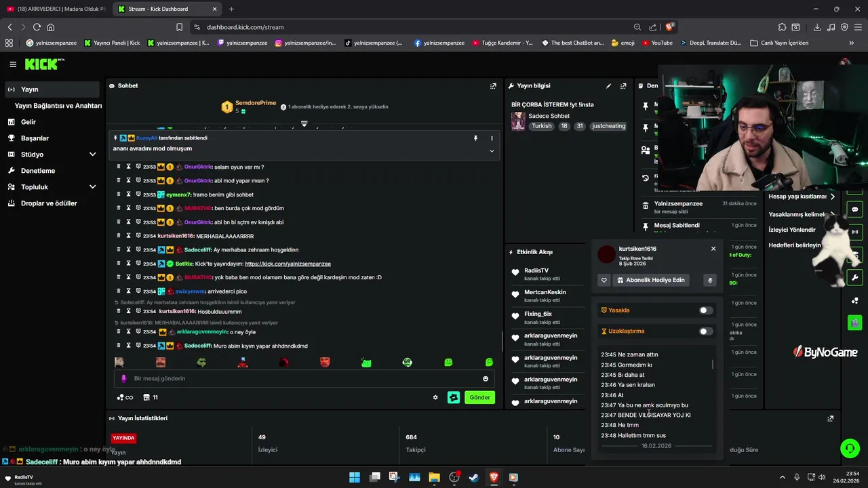Open Hesap yaşı kısıtlaması submenu arrow
868x488 pixels.
point(832,197)
